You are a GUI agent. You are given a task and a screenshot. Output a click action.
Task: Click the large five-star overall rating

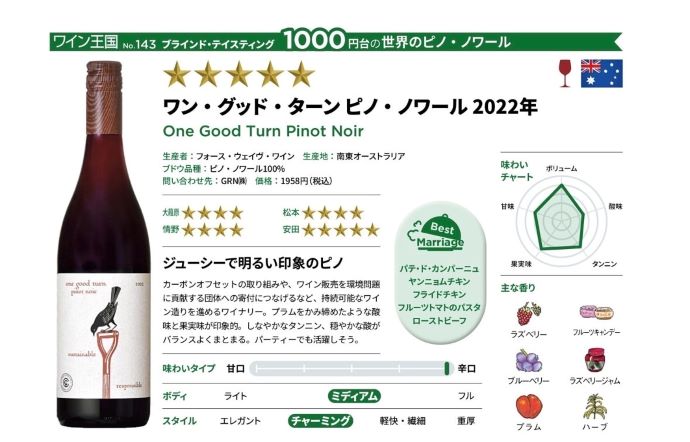point(239,74)
